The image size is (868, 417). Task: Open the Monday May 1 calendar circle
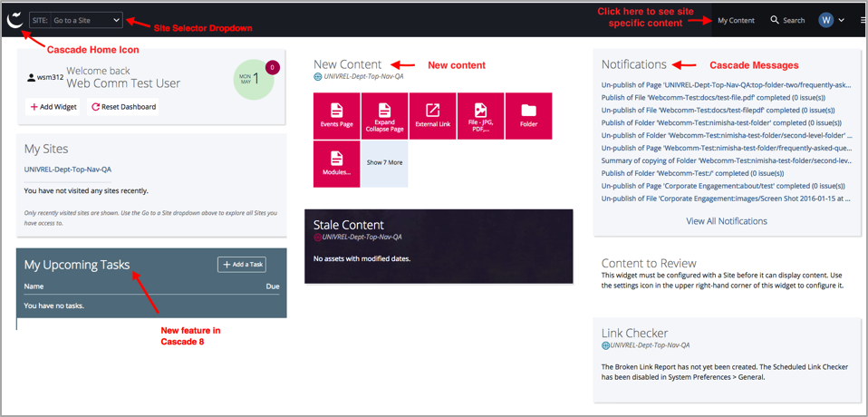click(253, 79)
